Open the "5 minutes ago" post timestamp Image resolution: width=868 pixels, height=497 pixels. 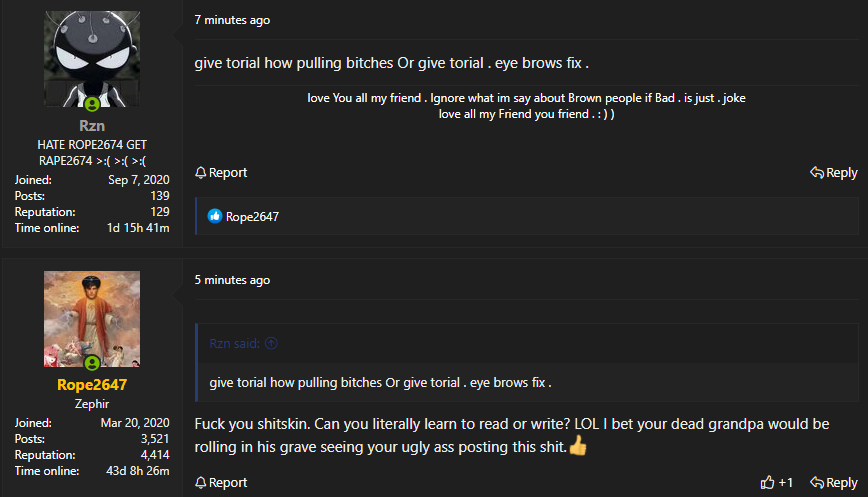(x=232, y=280)
